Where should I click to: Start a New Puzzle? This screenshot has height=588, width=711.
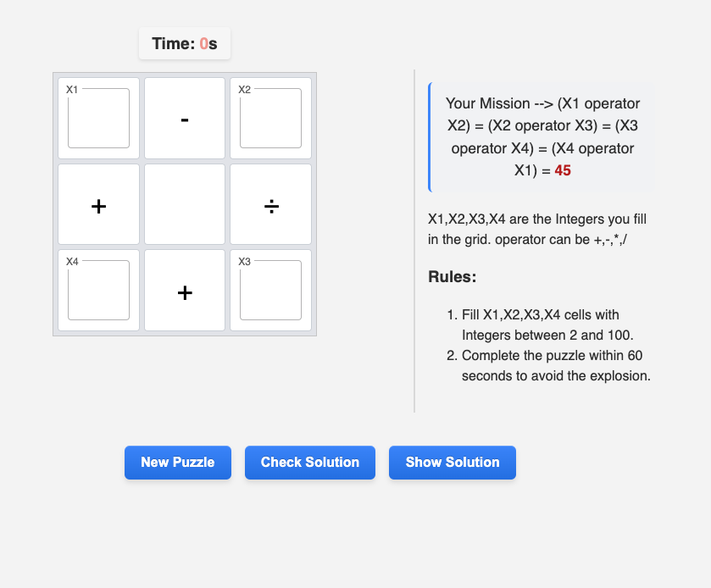point(178,463)
